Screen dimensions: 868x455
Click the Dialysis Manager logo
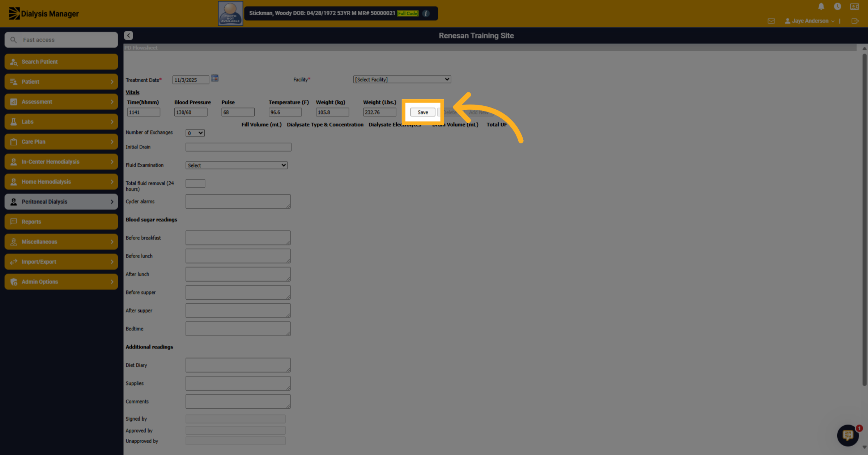tap(44, 14)
